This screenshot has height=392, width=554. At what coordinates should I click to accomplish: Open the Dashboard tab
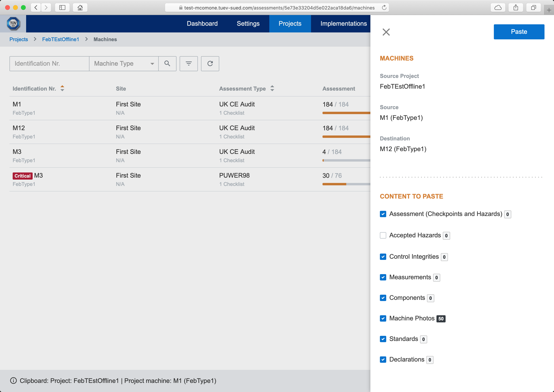tap(202, 23)
